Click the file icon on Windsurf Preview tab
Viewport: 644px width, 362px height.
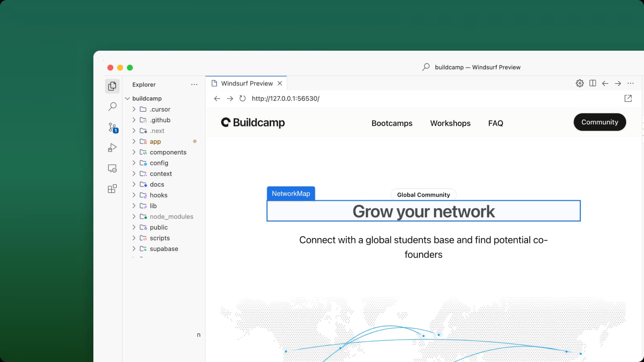pyautogui.click(x=215, y=83)
